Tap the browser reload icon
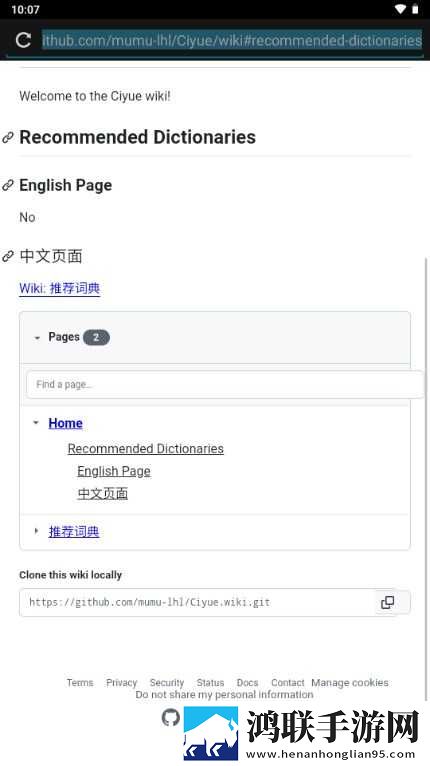The height and width of the screenshot is (766, 430). click(x=23, y=40)
